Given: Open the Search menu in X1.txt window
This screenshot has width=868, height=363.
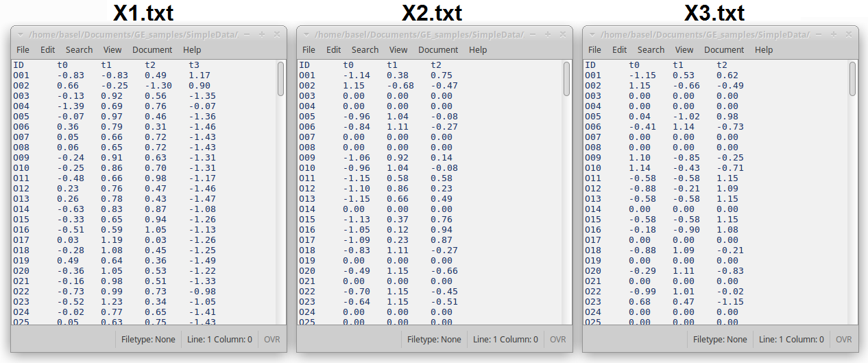Looking at the screenshot, I should [x=79, y=49].
